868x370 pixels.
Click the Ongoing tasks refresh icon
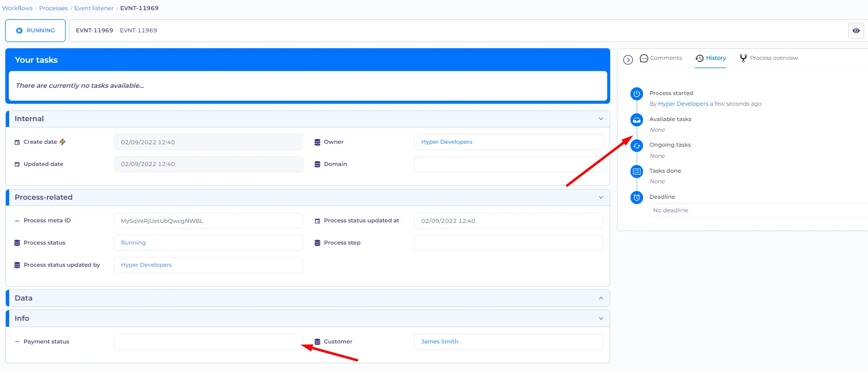tap(637, 146)
